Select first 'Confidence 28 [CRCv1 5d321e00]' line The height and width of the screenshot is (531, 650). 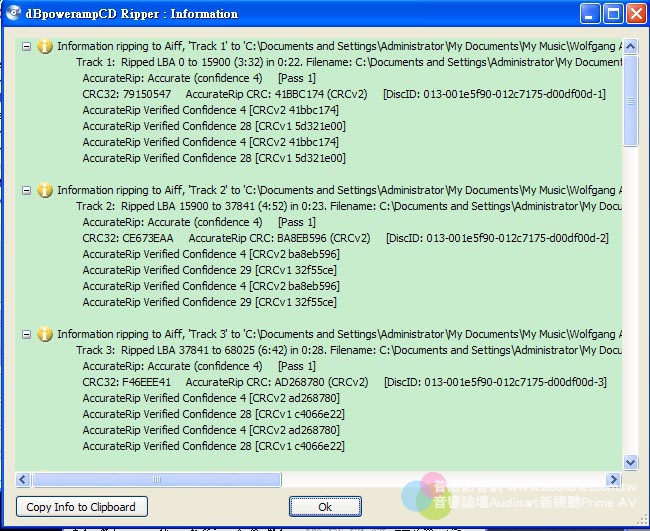[x=214, y=126]
